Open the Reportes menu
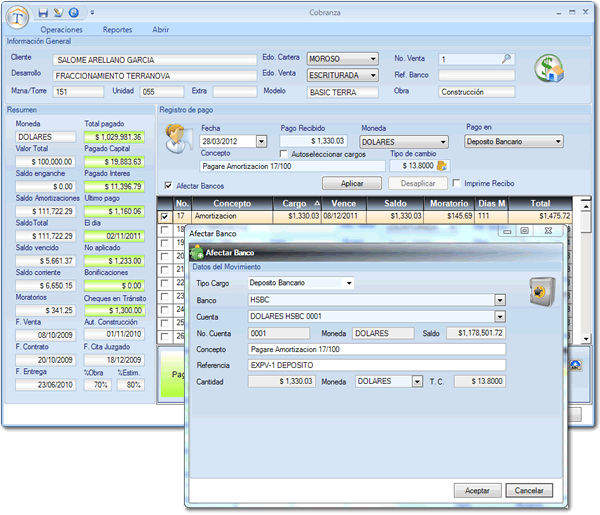 click(x=117, y=29)
